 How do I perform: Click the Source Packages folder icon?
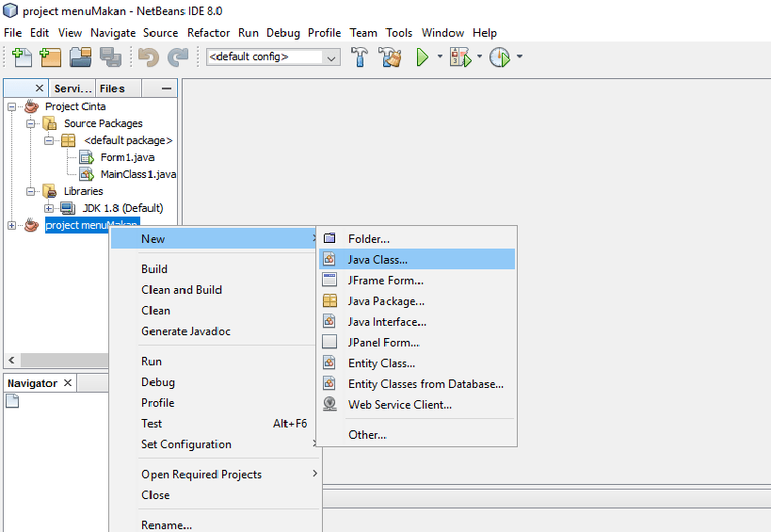(x=50, y=123)
